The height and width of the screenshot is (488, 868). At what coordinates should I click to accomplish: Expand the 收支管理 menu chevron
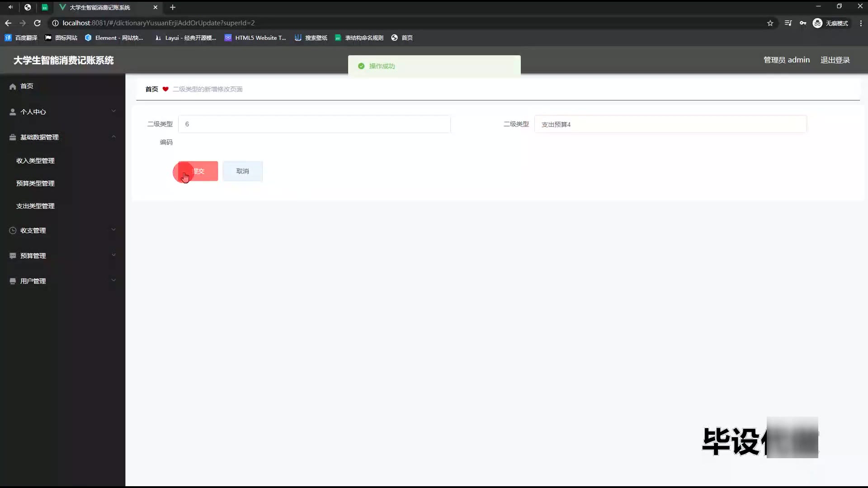pos(113,230)
